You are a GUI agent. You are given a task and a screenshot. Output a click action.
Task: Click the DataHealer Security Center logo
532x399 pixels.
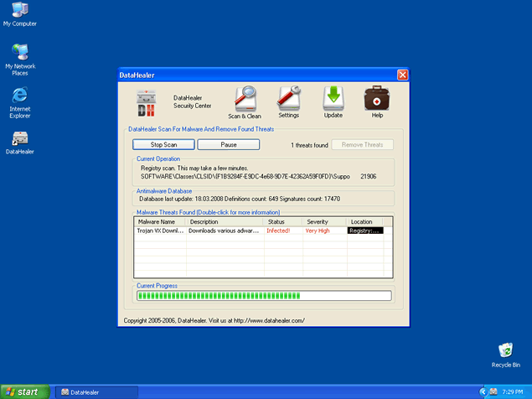[x=147, y=102]
